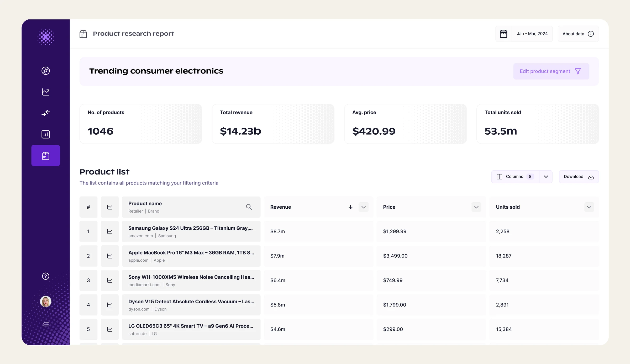Screen dimensions: 630x364
Task: Expand the Columns dropdown chevron
Action: click(546, 177)
